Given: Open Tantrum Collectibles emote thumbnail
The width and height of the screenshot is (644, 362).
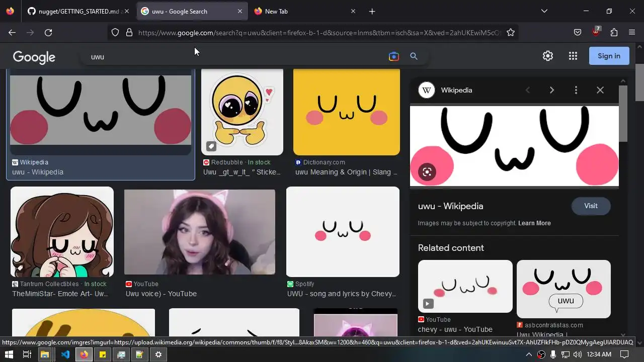Looking at the screenshot, I should [62, 232].
